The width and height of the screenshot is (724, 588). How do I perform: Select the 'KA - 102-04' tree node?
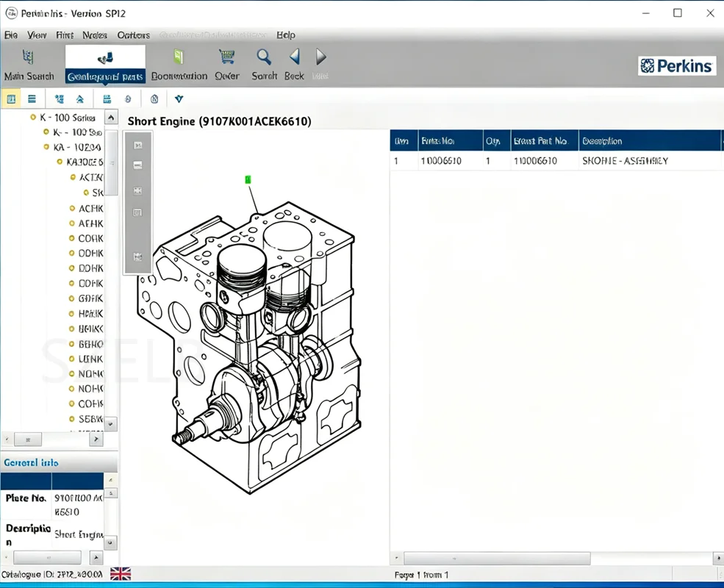[77, 147]
